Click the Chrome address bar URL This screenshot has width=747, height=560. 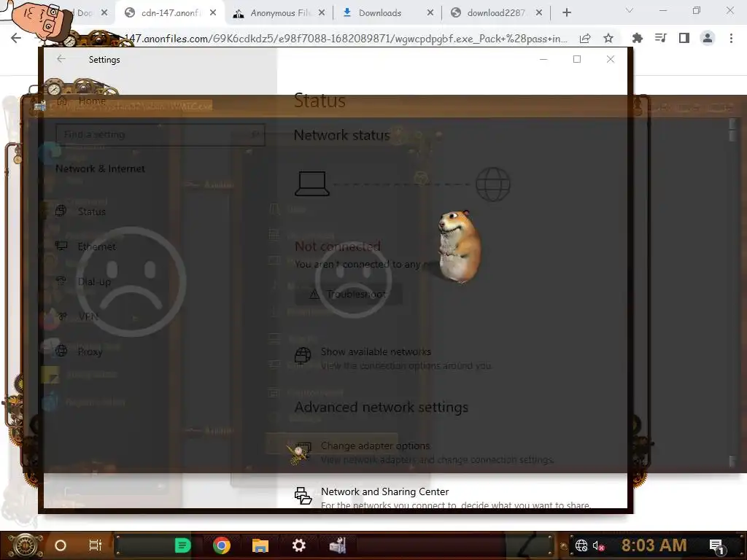pyautogui.click(x=346, y=39)
